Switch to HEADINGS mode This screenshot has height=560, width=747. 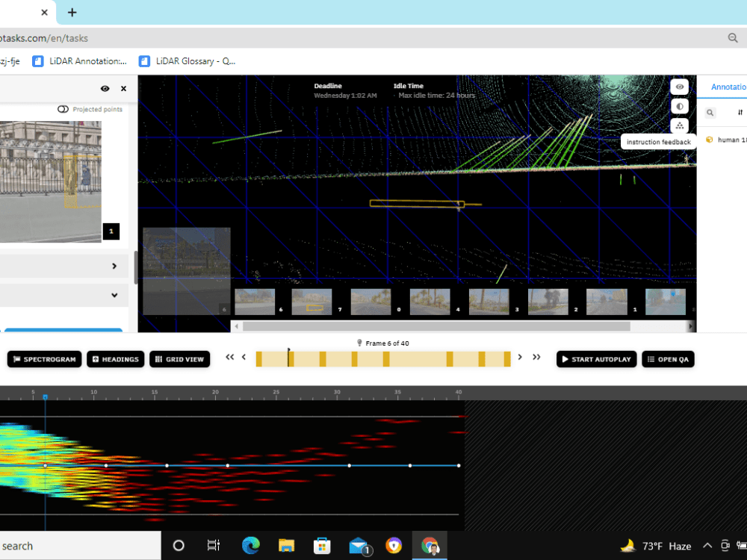click(115, 359)
